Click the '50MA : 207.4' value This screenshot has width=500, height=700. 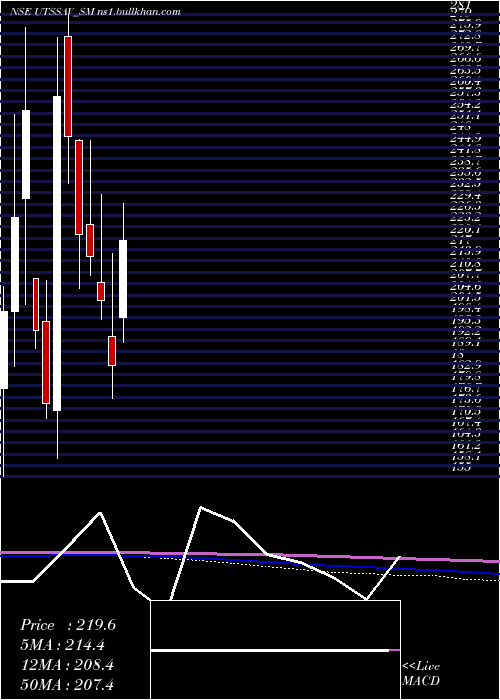pyautogui.click(x=67, y=684)
